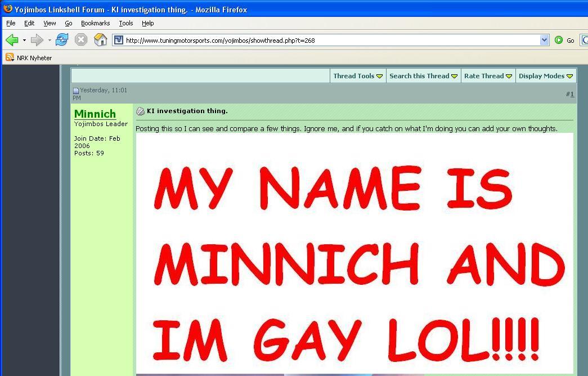Viewport: 588px width, 376px height.
Task: Click the Stop loading icon
Action: click(81, 40)
